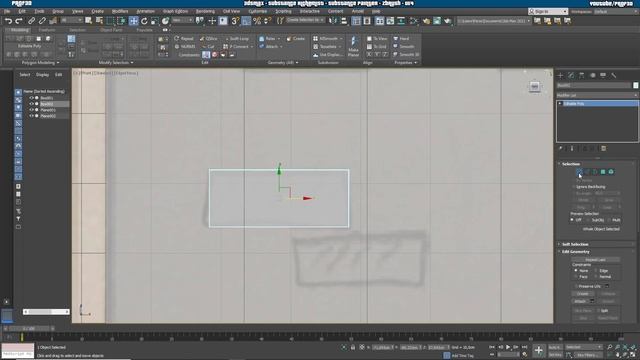Click the Redo arrow icon

point(19,21)
